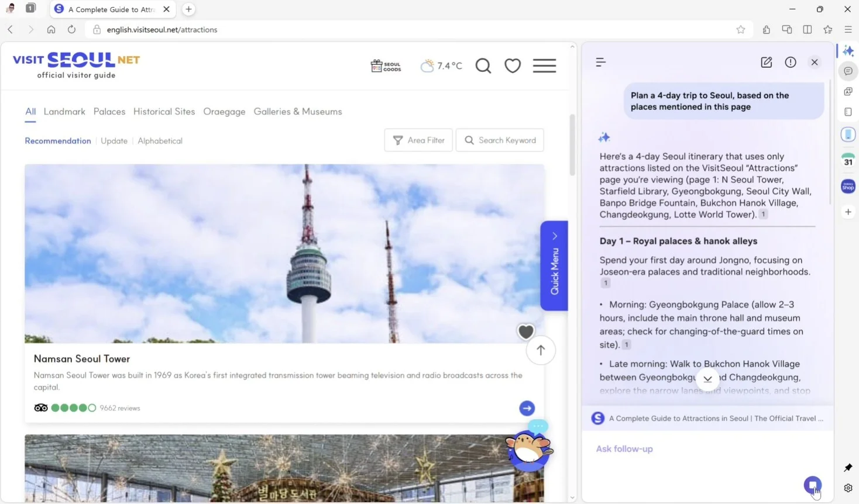
Task: Click the Seoul Goods icon in the header
Action: pos(386,65)
